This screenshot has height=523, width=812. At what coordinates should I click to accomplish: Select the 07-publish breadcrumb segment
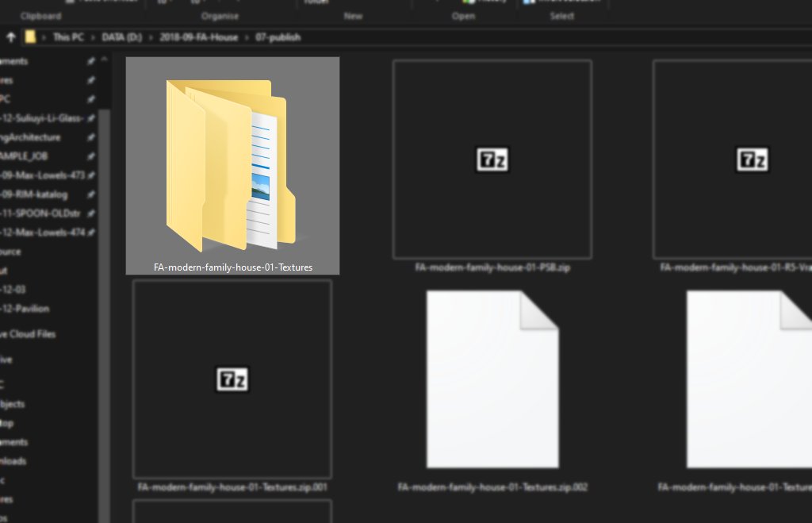click(278, 37)
